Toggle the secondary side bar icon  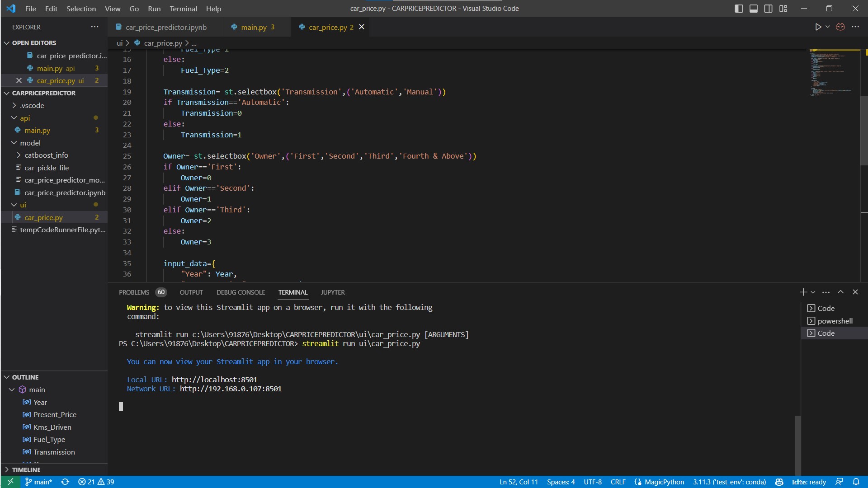[x=768, y=8]
